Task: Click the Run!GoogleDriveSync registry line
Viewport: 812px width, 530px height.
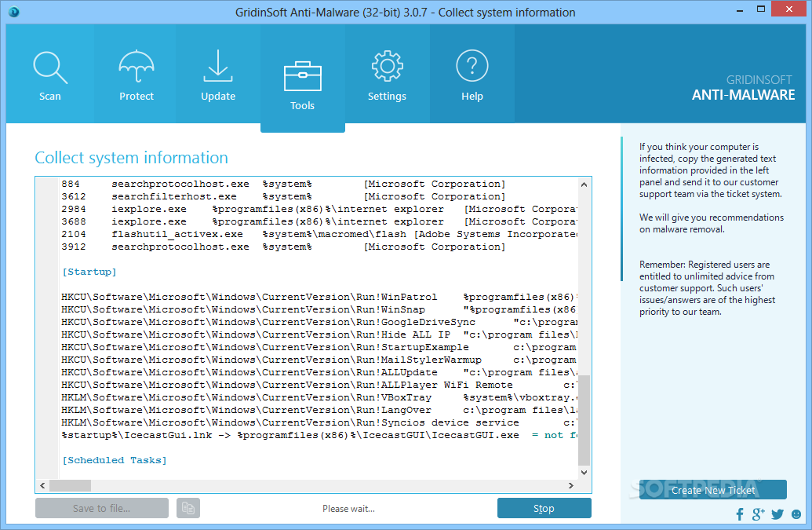Action: [x=319, y=322]
